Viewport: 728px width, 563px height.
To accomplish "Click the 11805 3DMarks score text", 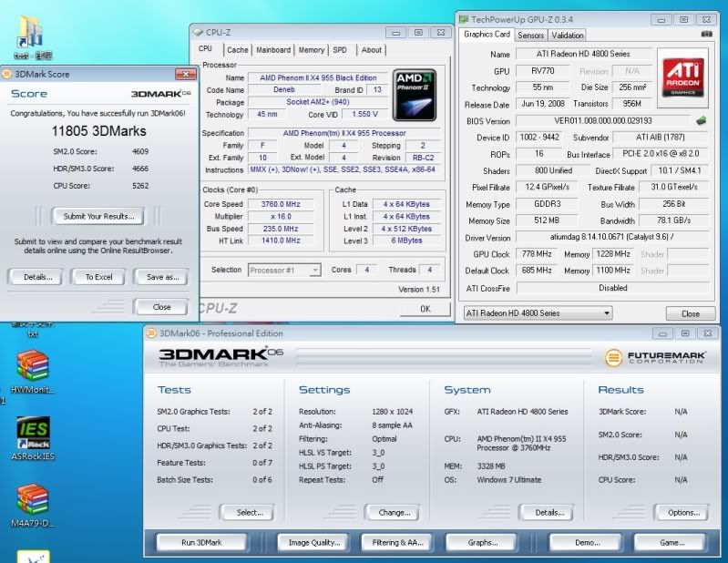I will (x=98, y=131).
